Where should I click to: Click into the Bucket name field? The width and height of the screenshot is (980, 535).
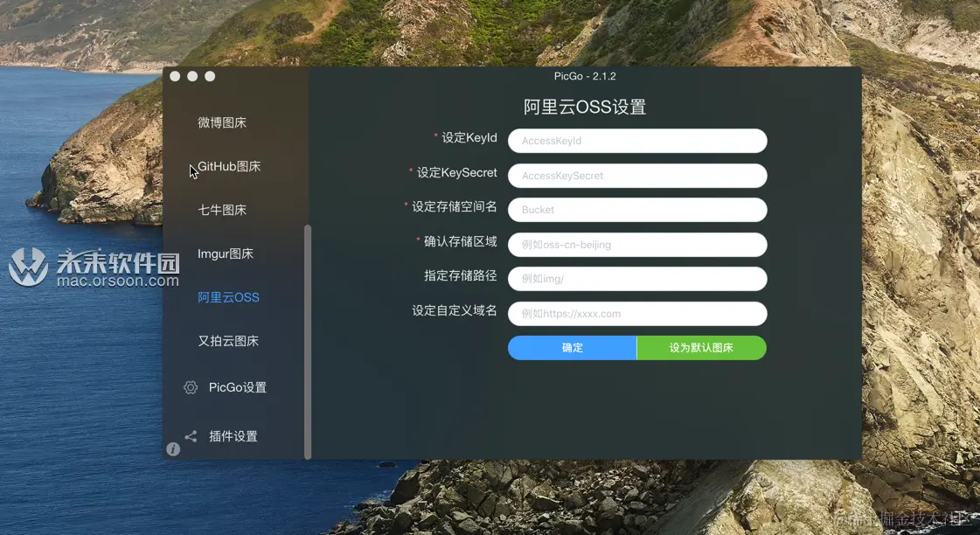pyautogui.click(x=637, y=210)
